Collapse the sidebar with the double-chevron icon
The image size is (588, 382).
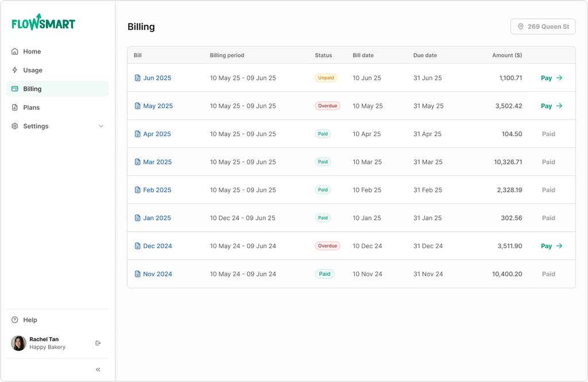pyautogui.click(x=98, y=369)
